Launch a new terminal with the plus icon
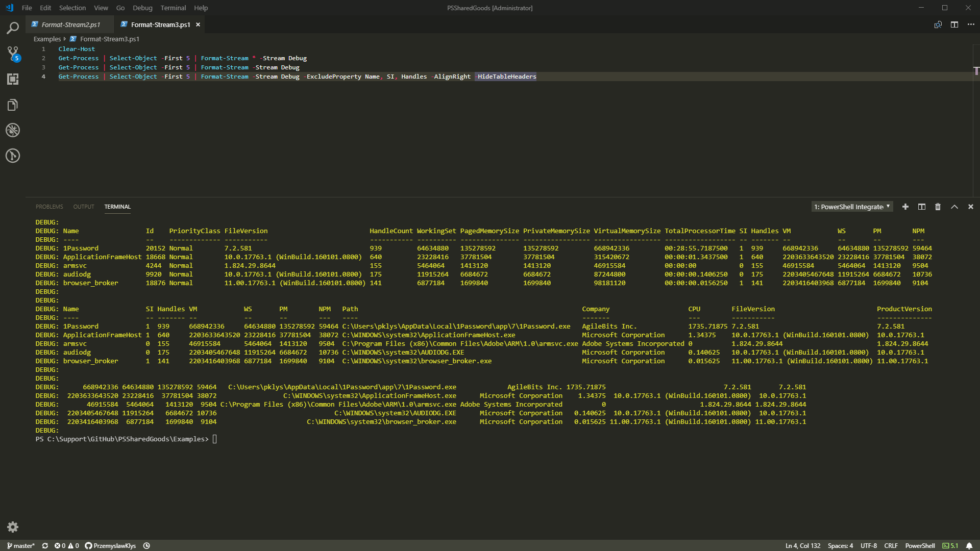The width and height of the screenshot is (980, 551). 905,207
